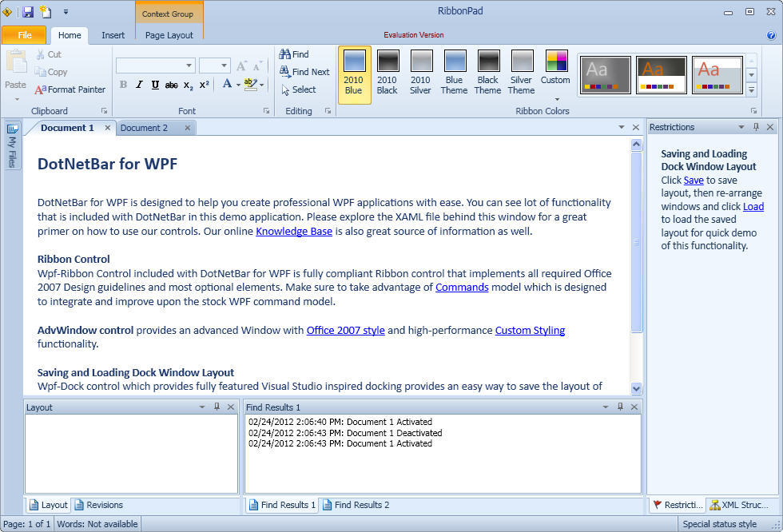The image size is (783, 532).
Task: Select the gray Aa gallery thumbnail
Action: click(605, 75)
